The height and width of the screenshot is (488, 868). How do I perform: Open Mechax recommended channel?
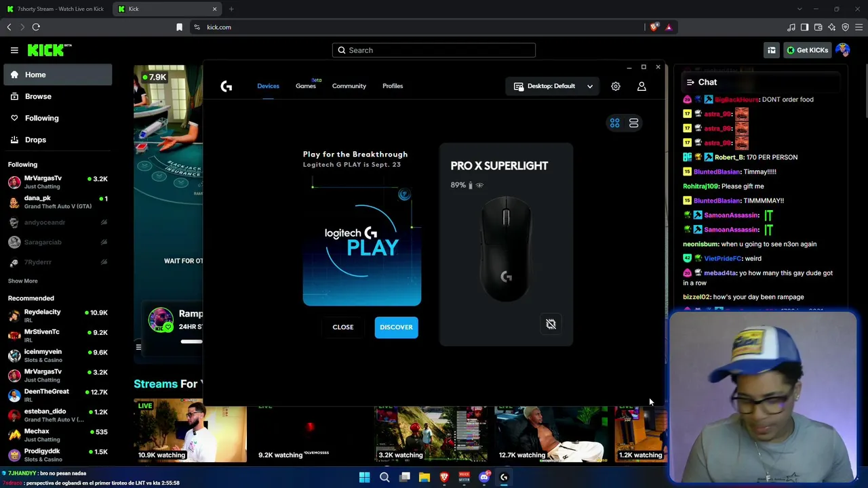pos(58,435)
